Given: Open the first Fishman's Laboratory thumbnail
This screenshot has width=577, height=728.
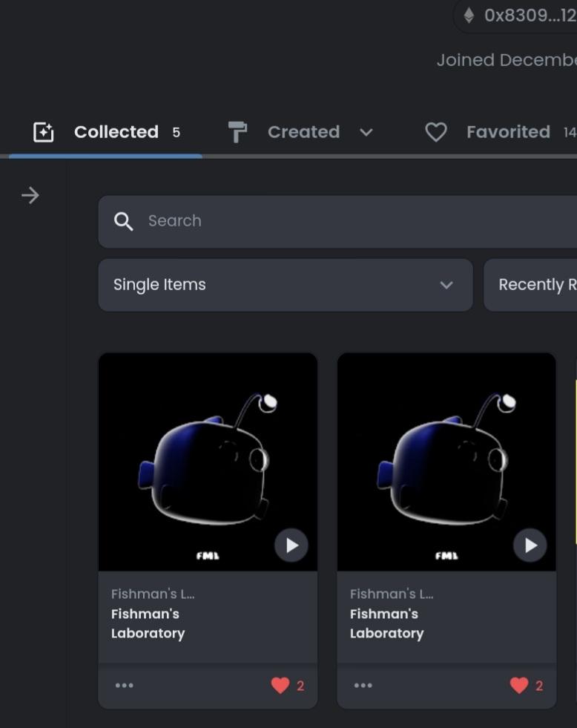Looking at the screenshot, I should [x=208, y=462].
